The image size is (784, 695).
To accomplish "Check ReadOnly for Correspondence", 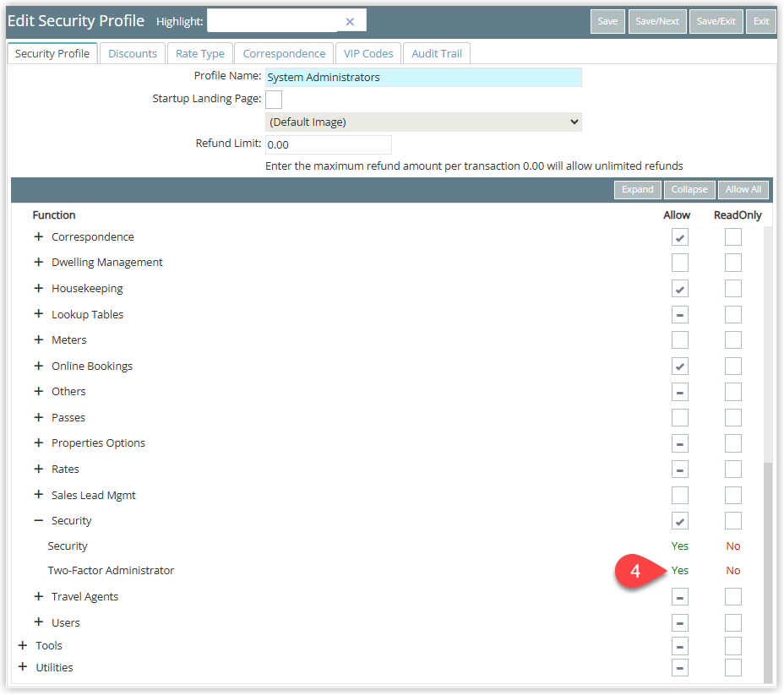I will coord(733,237).
